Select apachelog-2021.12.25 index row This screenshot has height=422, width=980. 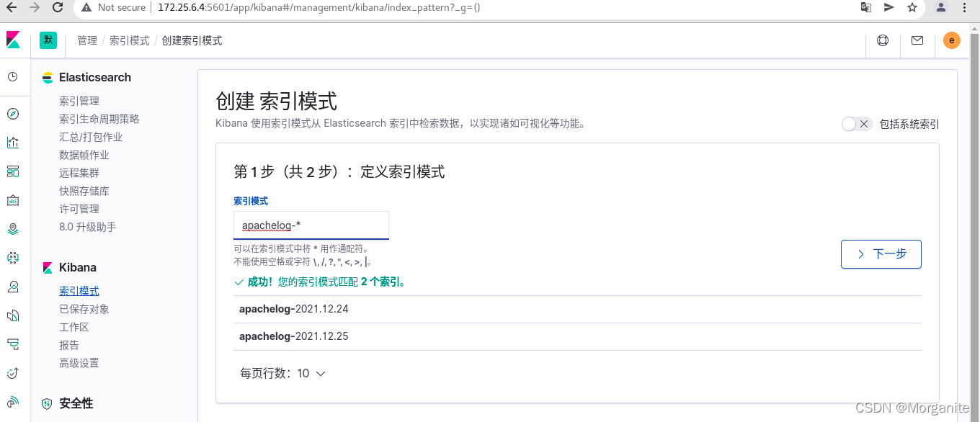coord(577,336)
